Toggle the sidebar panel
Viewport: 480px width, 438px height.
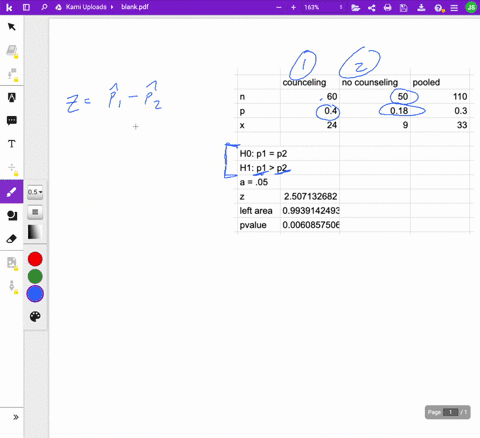point(26,7)
